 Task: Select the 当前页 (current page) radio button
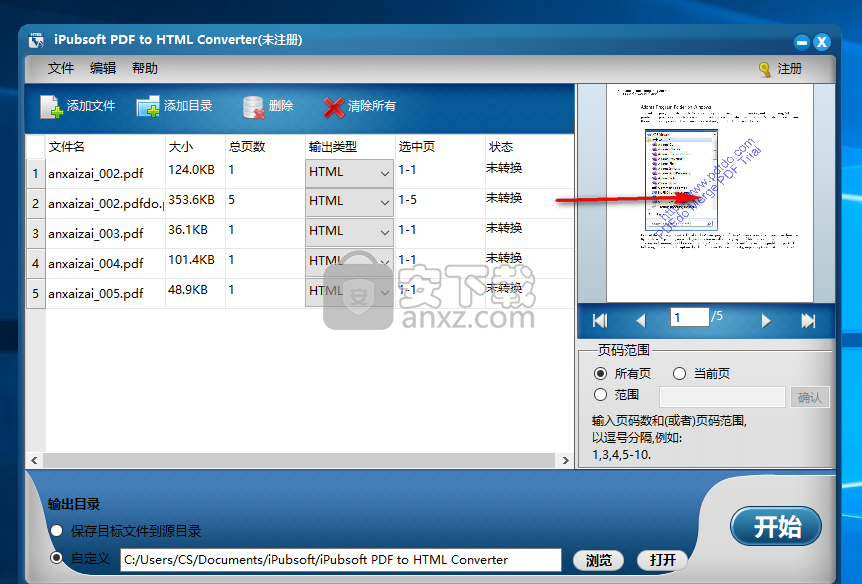click(679, 374)
